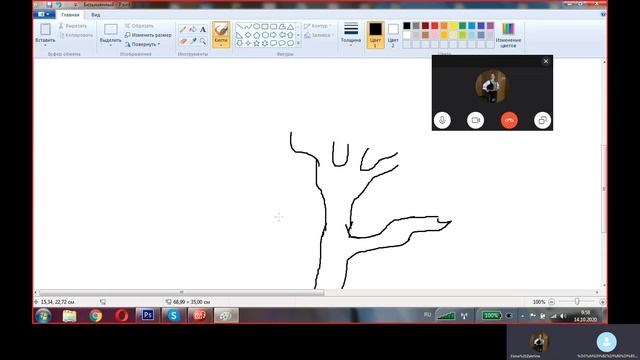Open Photoshop from the taskbar
Image resolution: width=640 pixels, height=360 pixels.
click(x=148, y=315)
